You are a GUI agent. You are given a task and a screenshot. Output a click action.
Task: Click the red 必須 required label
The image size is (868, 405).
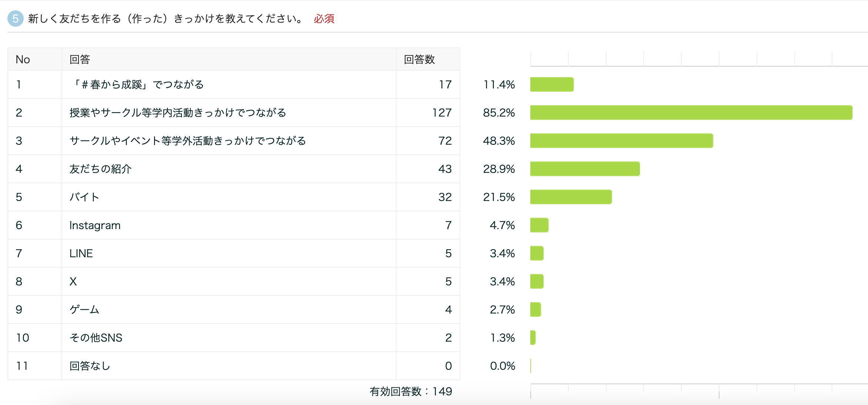point(324,19)
